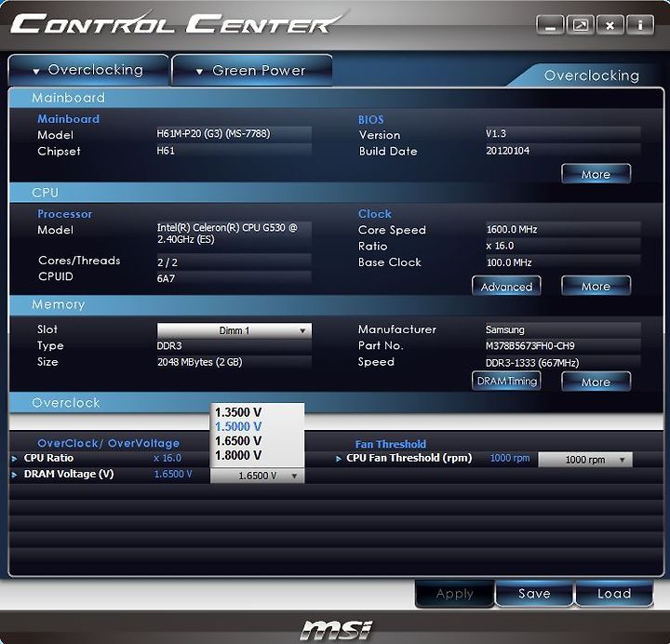Image resolution: width=670 pixels, height=644 pixels.
Task: Click the Load button
Action: click(614, 593)
